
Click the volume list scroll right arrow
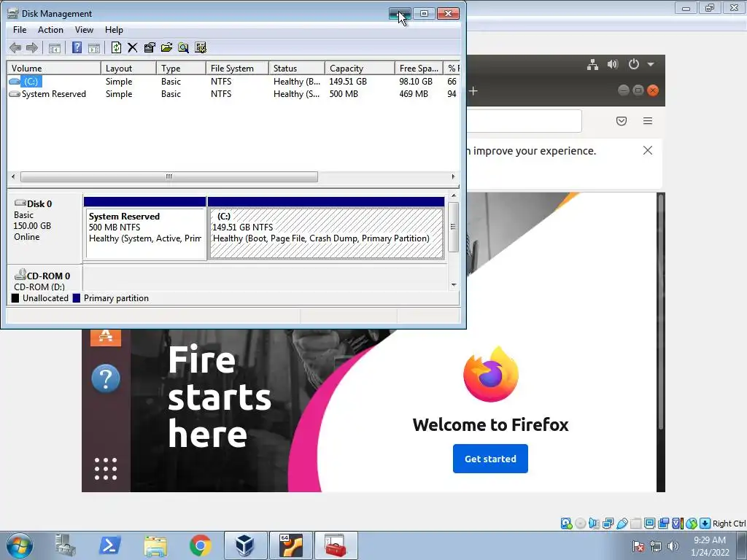click(x=453, y=176)
